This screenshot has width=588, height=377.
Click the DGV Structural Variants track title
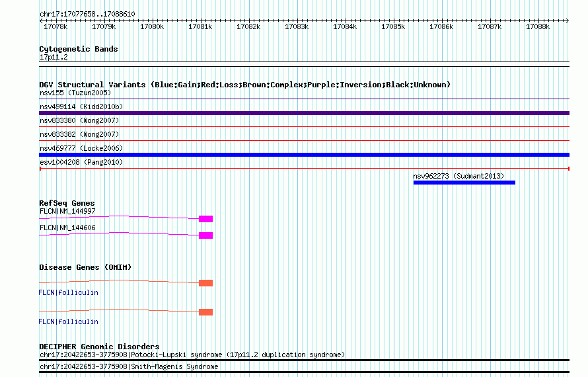(x=245, y=85)
